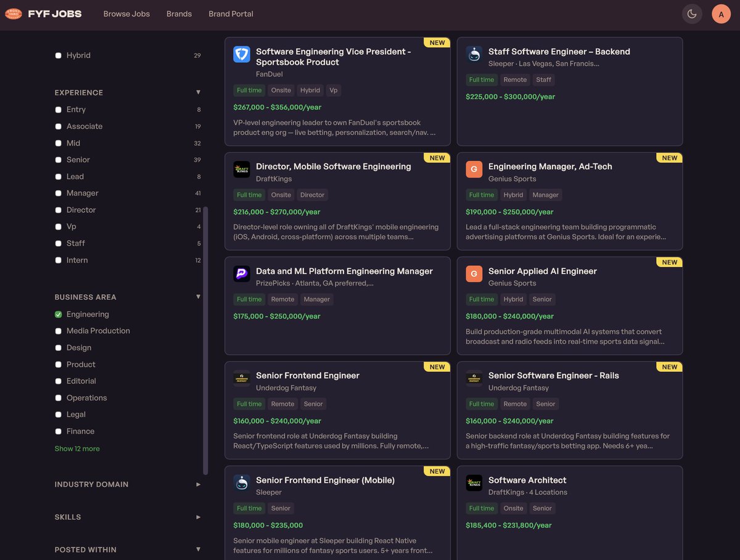Check the Manager experience filter checkbox
Viewport: 740px width, 560px height.
tap(58, 193)
